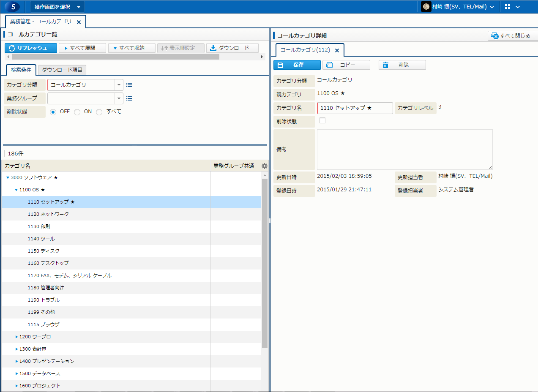Open column settings gear icon in table header
Image resolution: width=538 pixels, height=392 pixels.
pos(265,166)
